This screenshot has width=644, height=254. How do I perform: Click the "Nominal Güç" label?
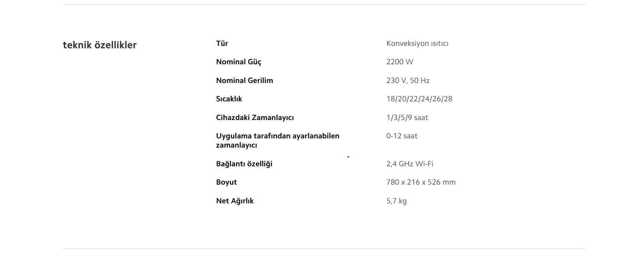(239, 62)
